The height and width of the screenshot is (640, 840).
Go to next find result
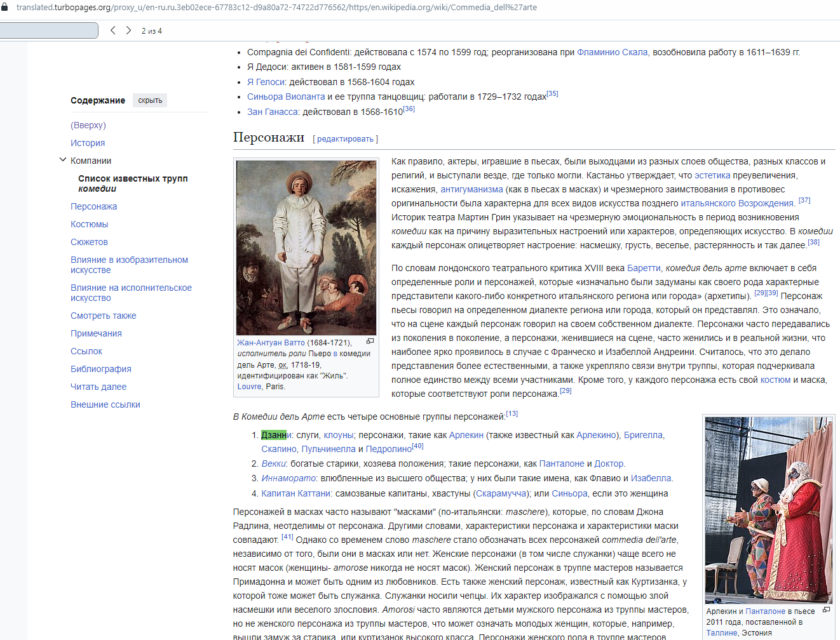129,30
